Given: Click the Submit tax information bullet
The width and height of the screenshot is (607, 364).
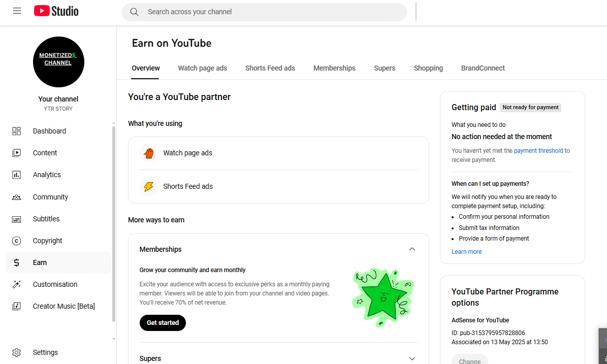Looking at the screenshot, I should [x=489, y=228].
